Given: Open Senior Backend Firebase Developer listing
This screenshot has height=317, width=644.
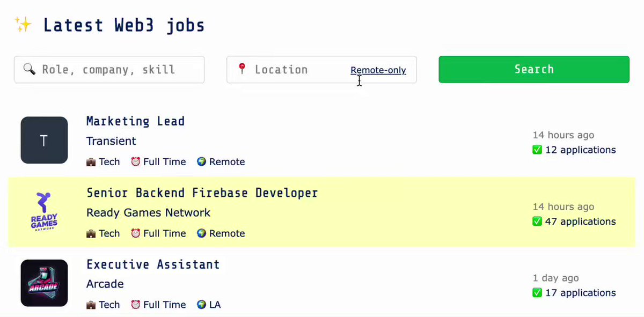Looking at the screenshot, I should [x=202, y=193].
